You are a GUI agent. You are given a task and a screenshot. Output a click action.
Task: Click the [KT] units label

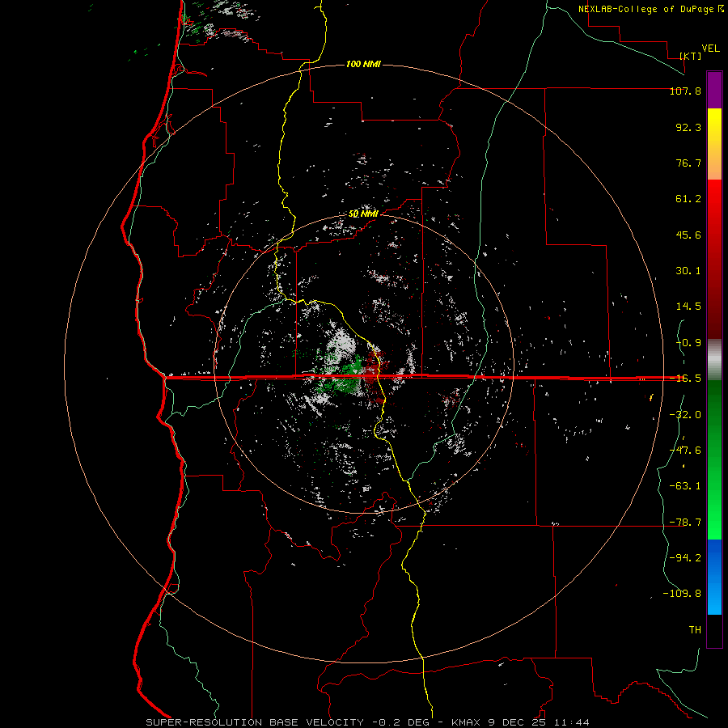(x=691, y=56)
